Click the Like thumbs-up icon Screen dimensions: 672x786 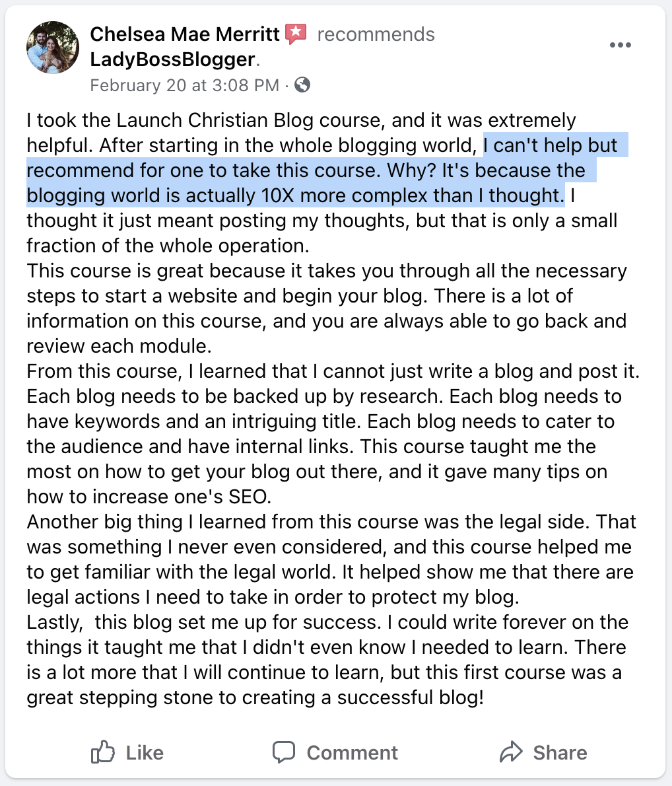tap(103, 752)
